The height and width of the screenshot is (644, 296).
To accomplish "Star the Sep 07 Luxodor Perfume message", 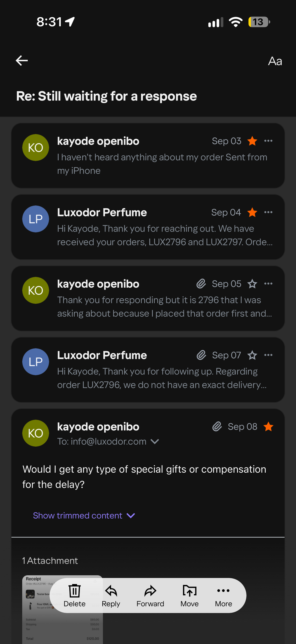I will [x=252, y=355].
